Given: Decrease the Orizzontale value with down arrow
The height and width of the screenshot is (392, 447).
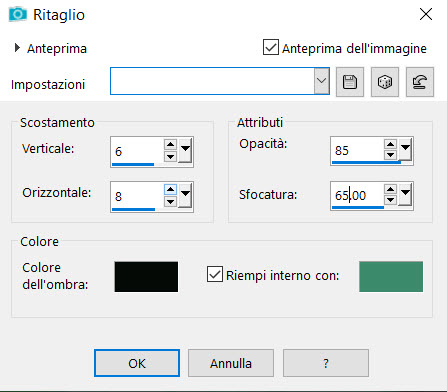Looking at the screenshot, I should pyautogui.click(x=170, y=201).
